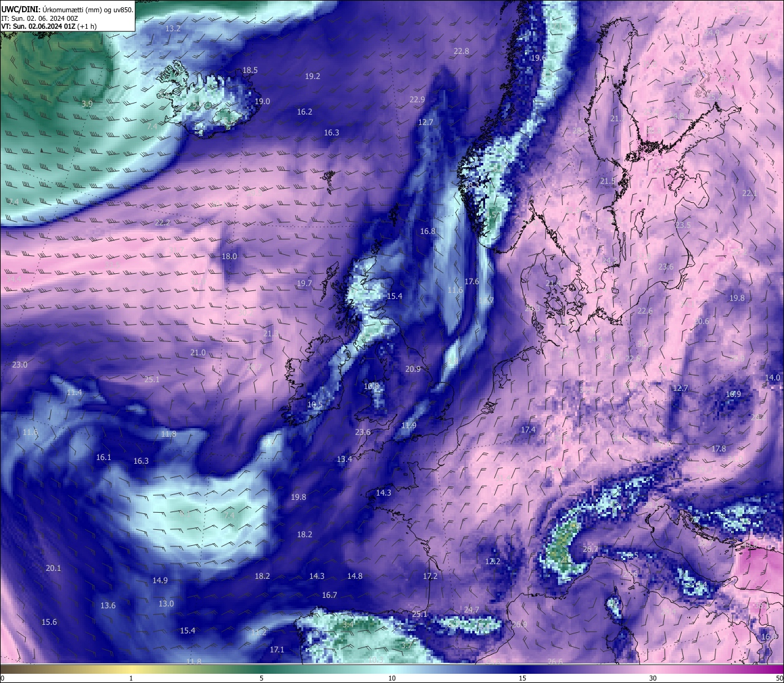The height and width of the screenshot is (683, 784).
Task: Click the map value 19.7
Action: 304,284
